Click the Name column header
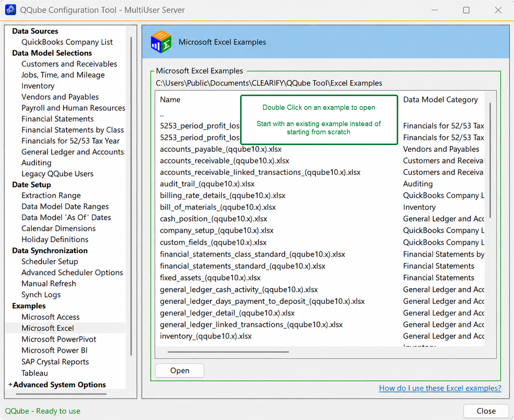 pos(170,100)
